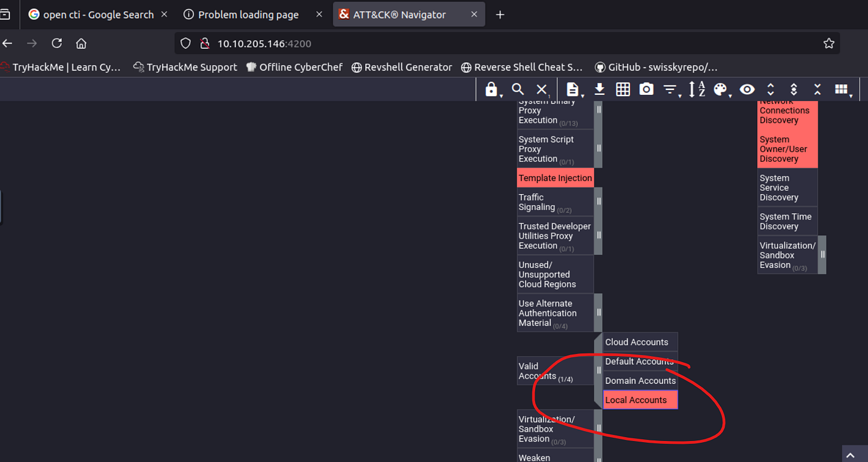This screenshot has width=868, height=462.
Task: Expand Traffic Signaling sub-techniques
Action: click(x=598, y=202)
